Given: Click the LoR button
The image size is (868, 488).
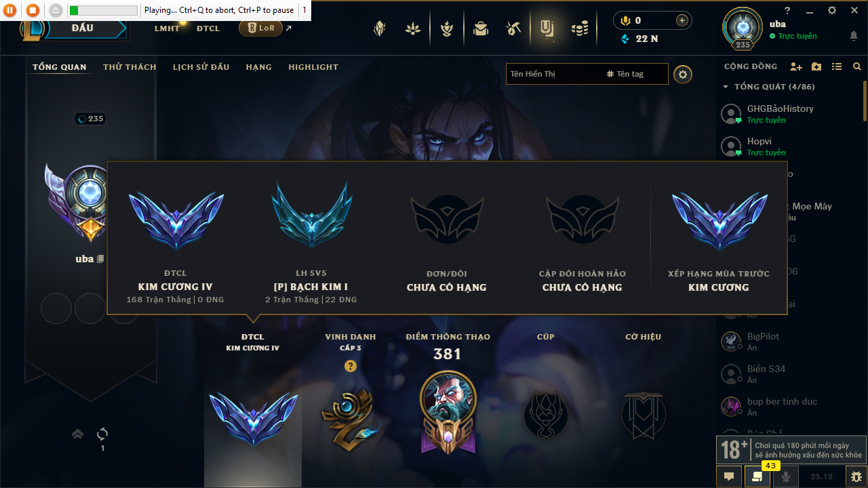Looking at the screenshot, I should click(x=260, y=28).
